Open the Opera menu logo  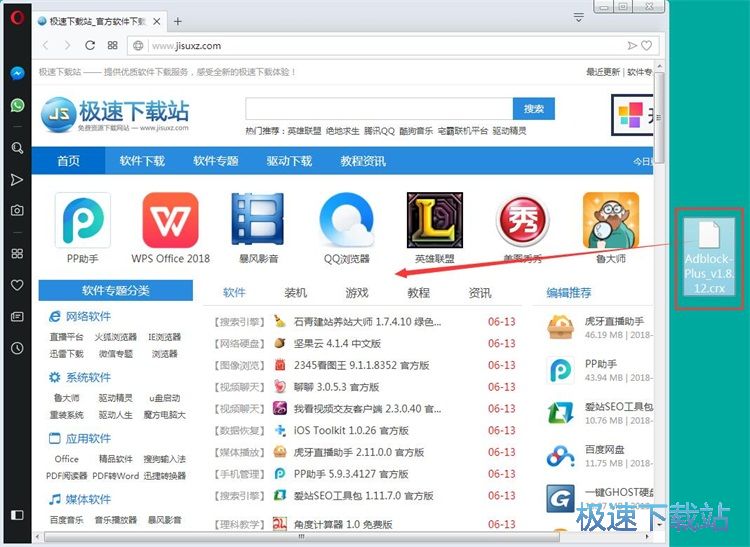pyautogui.click(x=17, y=18)
